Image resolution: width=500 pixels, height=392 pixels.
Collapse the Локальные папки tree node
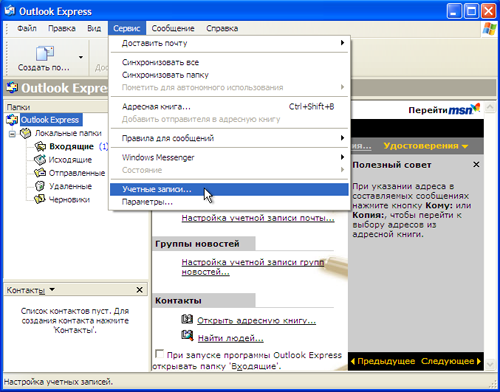(12, 134)
